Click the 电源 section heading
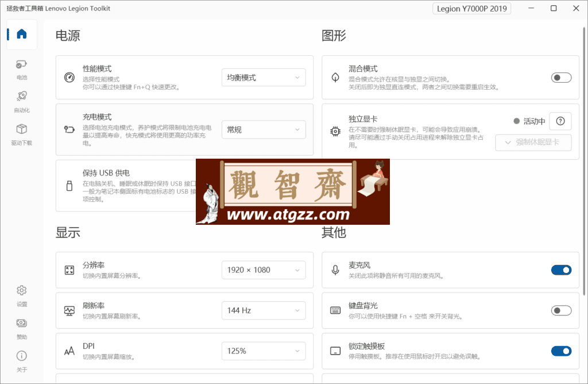 (68, 36)
